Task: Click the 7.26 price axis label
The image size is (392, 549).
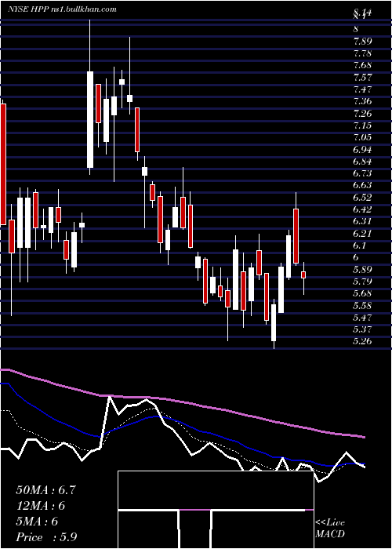Action: click(362, 114)
